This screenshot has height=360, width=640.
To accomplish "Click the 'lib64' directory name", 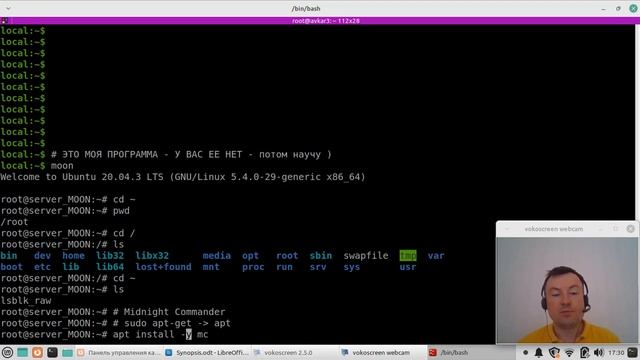I will coord(110,267).
